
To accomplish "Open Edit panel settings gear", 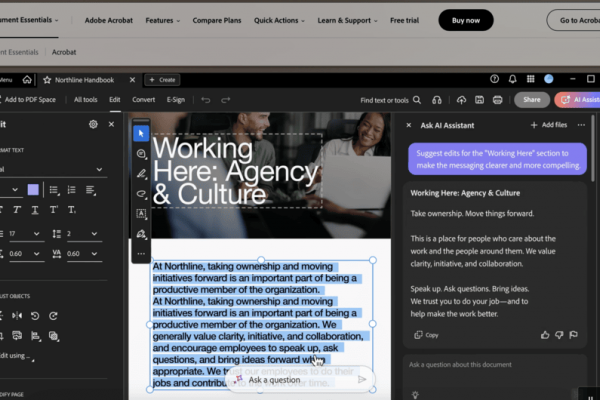I will [x=93, y=124].
